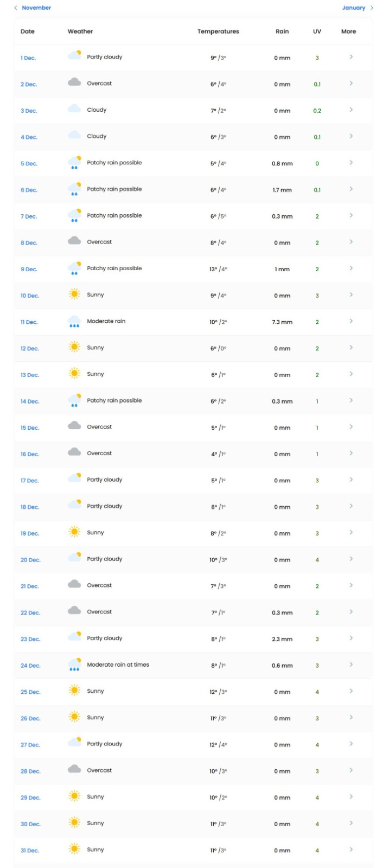The width and height of the screenshot is (376, 868).
Task: Click the cloudy icon for 3 Dec.
Action: point(74,109)
